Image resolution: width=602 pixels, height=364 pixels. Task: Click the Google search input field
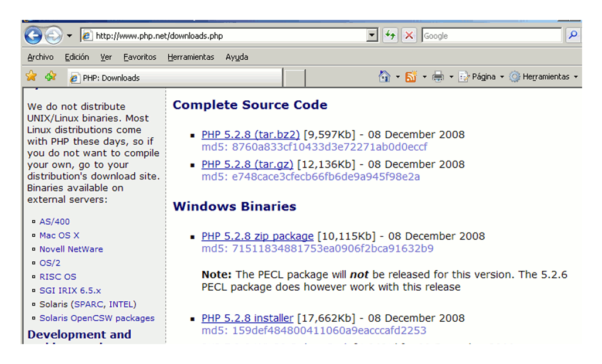point(492,36)
